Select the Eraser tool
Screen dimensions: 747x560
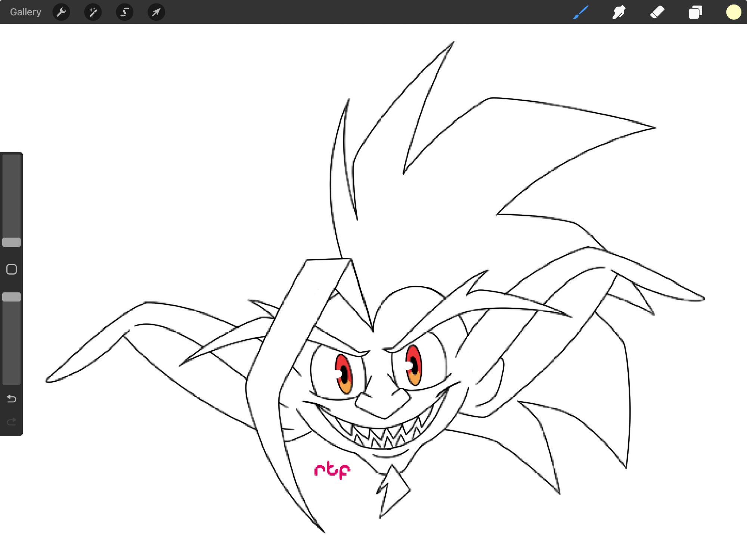(x=657, y=12)
